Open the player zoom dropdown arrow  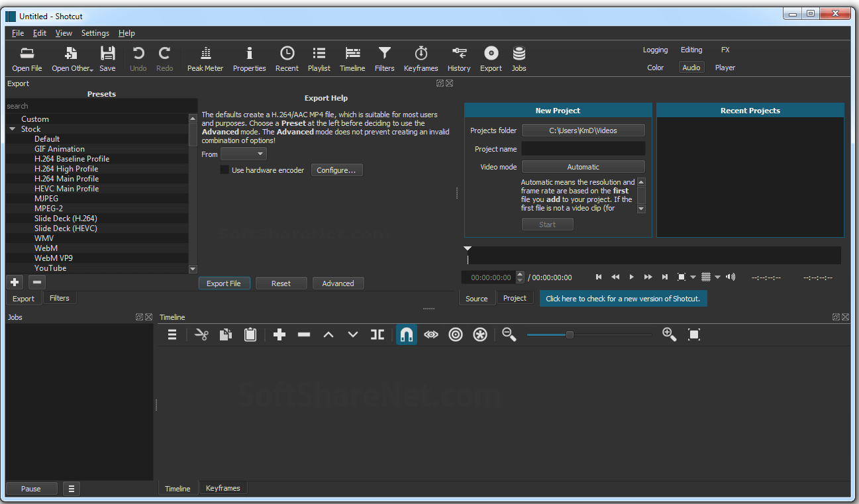(x=693, y=277)
